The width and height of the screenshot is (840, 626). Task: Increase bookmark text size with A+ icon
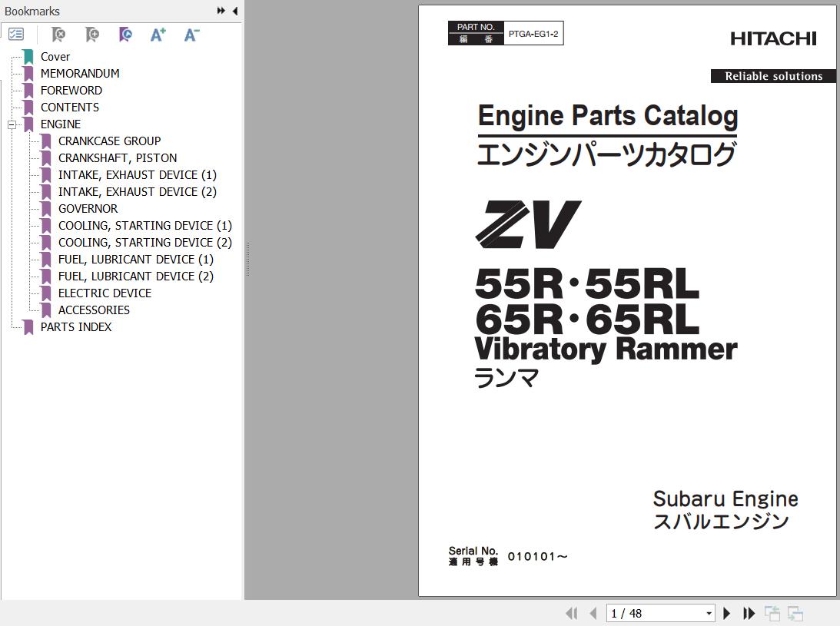tap(158, 35)
